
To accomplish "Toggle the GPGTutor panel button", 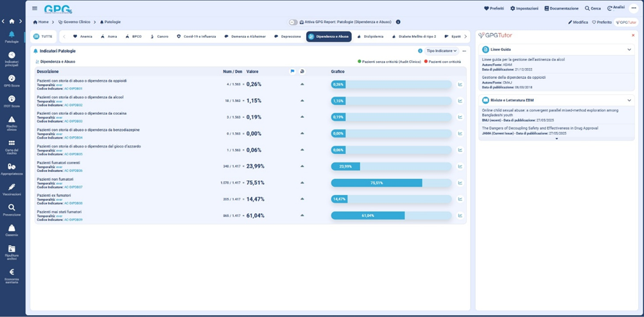I will coord(626,22).
